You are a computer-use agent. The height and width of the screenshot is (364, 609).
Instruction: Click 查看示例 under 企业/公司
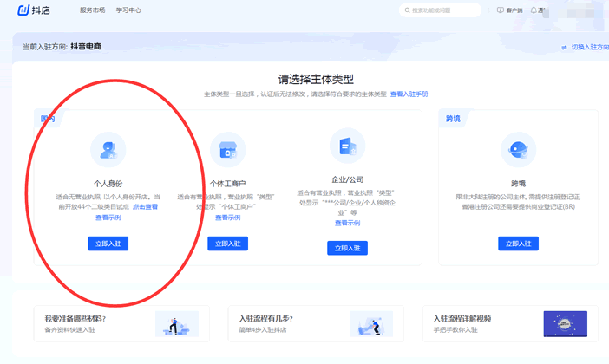point(347,224)
